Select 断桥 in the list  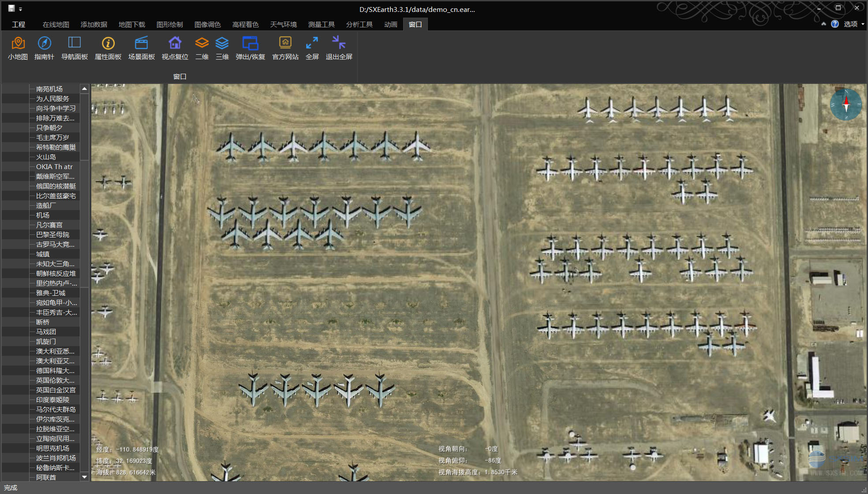point(43,322)
